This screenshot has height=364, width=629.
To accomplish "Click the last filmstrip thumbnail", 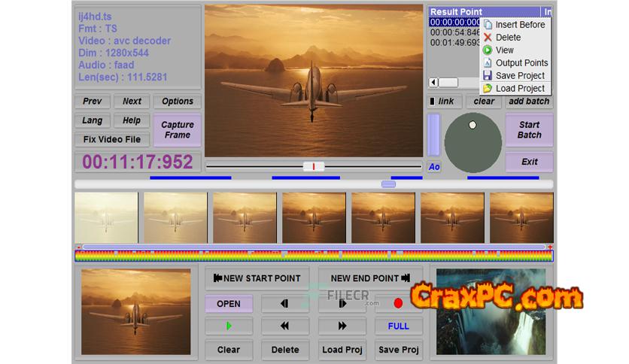I will 521,217.
